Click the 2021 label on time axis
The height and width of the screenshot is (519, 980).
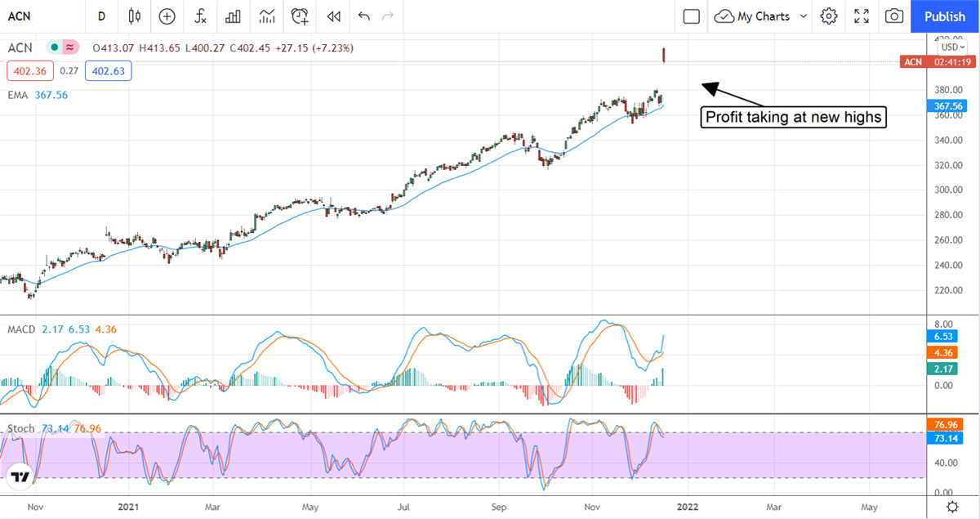[x=130, y=507]
